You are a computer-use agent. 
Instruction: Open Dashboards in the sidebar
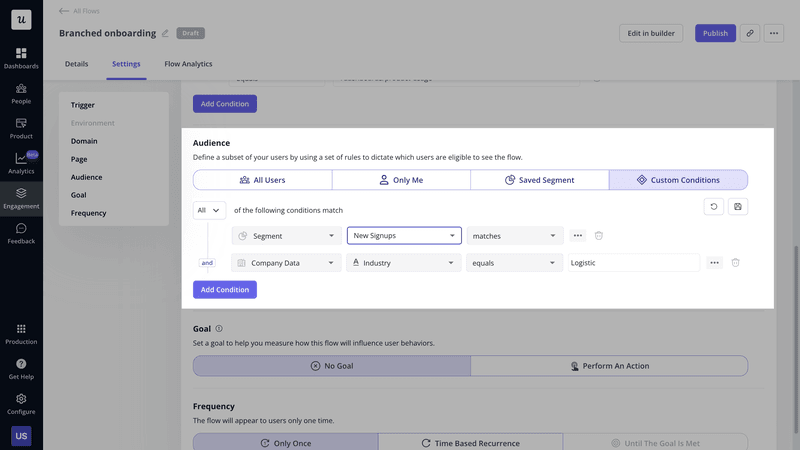point(21,59)
